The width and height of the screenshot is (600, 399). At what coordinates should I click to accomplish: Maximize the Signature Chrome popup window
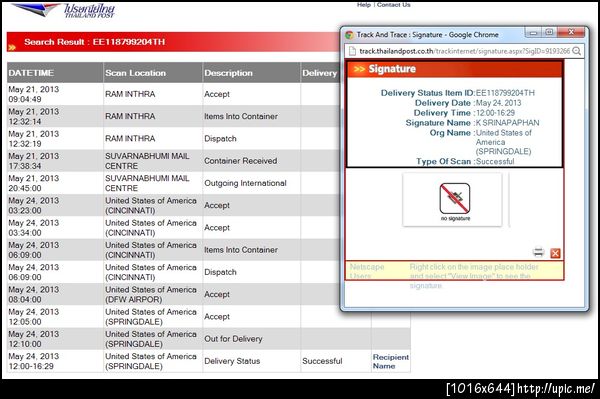(x=549, y=33)
